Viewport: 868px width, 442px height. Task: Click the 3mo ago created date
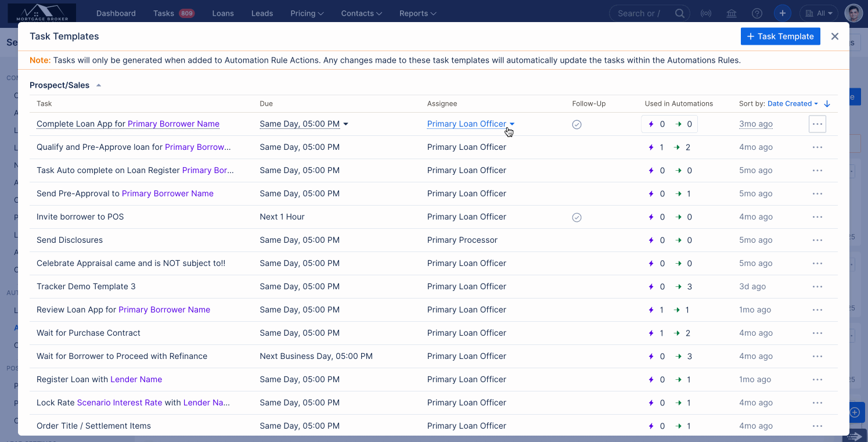[756, 124]
